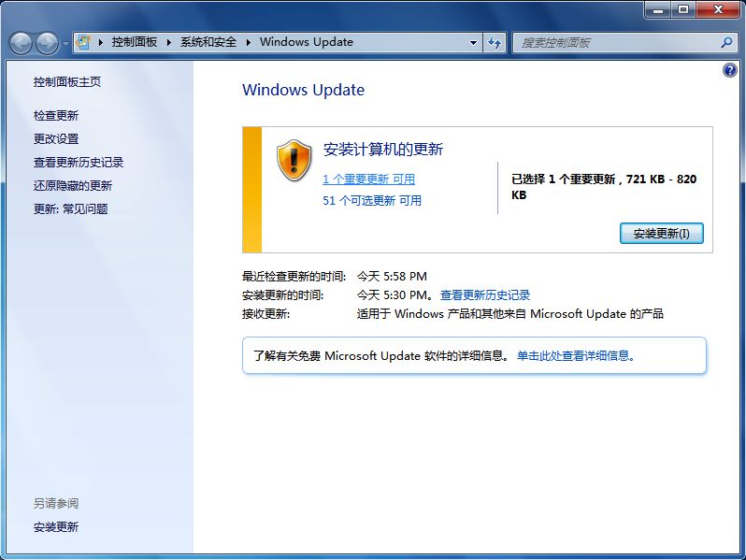Viewport: 746px width, 560px height.
Task: Click the 已选择 1 个重要更新 summary text
Action: 604,186
